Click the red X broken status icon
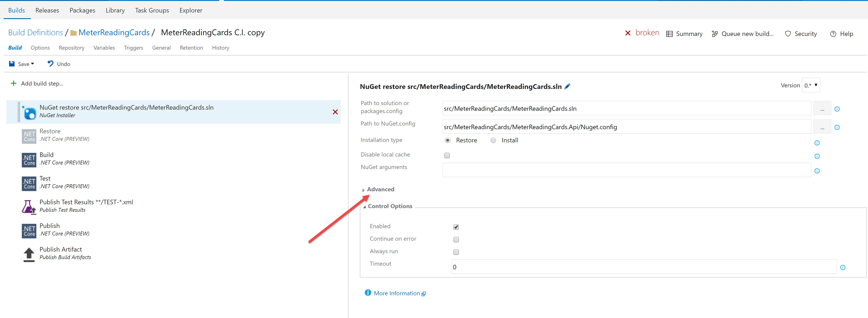 click(628, 33)
